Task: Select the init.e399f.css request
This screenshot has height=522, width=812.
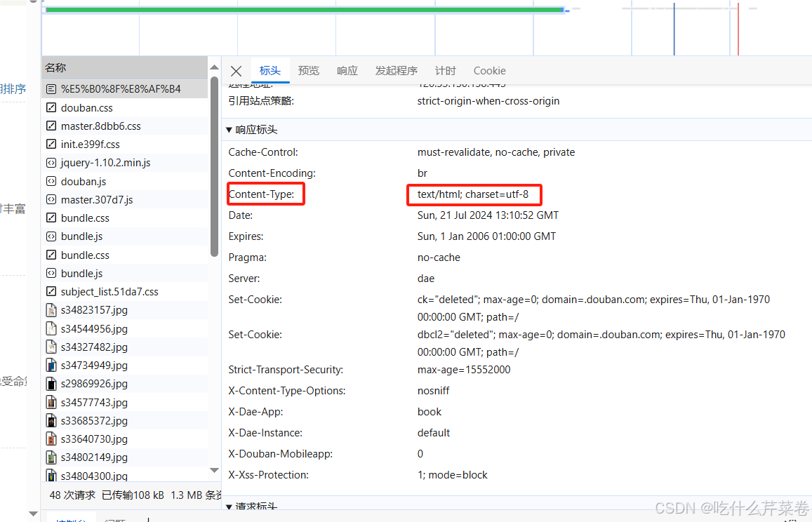Action: point(124,144)
